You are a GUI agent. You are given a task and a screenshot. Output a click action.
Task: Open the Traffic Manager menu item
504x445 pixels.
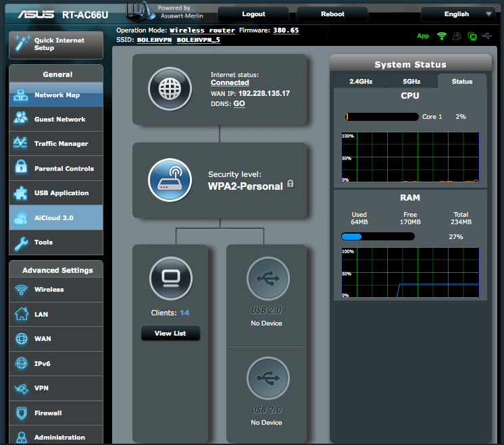(56, 144)
